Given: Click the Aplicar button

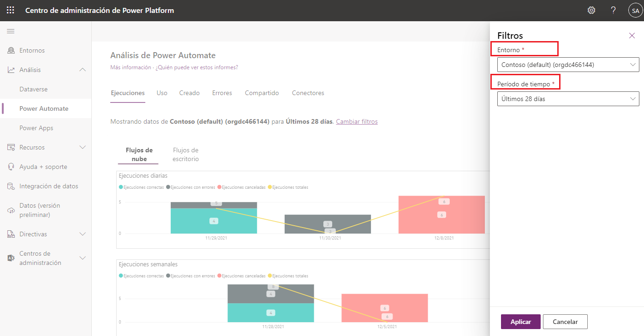Looking at the screenshot, I should pos(521,322).
